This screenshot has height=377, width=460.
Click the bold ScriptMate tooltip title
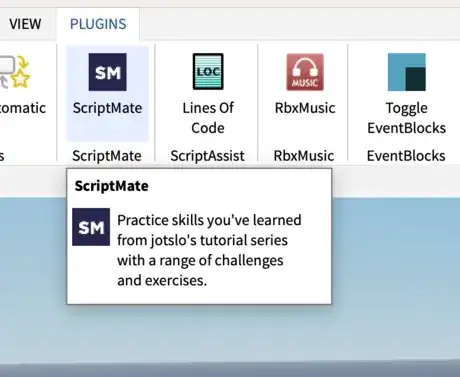click(112, 186)
